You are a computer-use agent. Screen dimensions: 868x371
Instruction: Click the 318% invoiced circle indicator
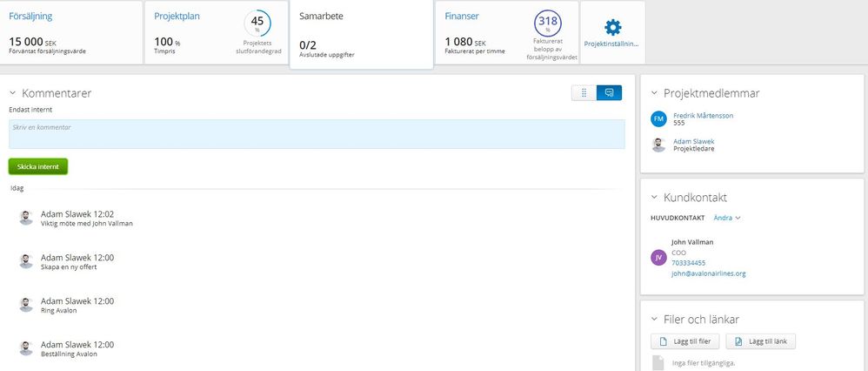pos(547,24)
